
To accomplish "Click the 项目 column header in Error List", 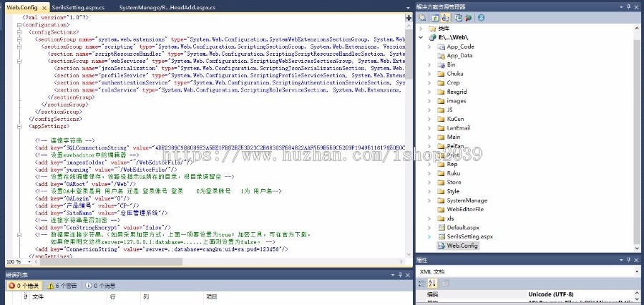I will (x=212, y=297).
